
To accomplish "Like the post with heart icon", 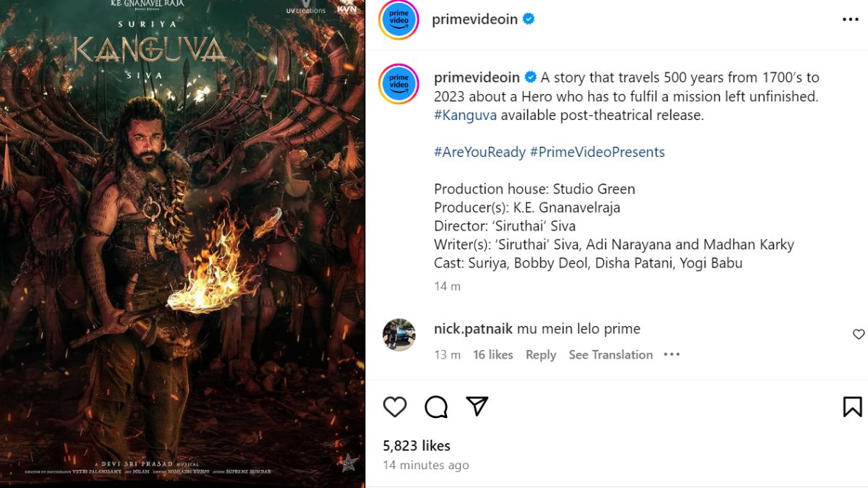I will (x=395, y=407).
